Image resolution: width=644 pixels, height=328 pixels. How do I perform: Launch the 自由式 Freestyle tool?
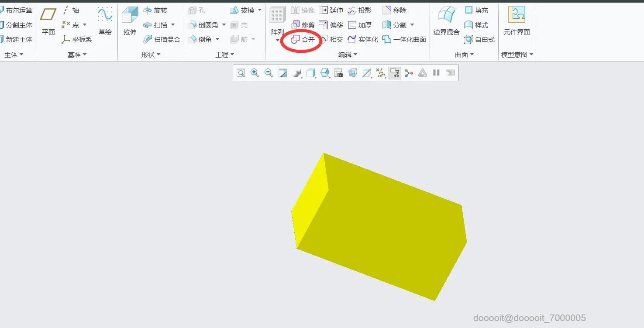tap(479, 40)
